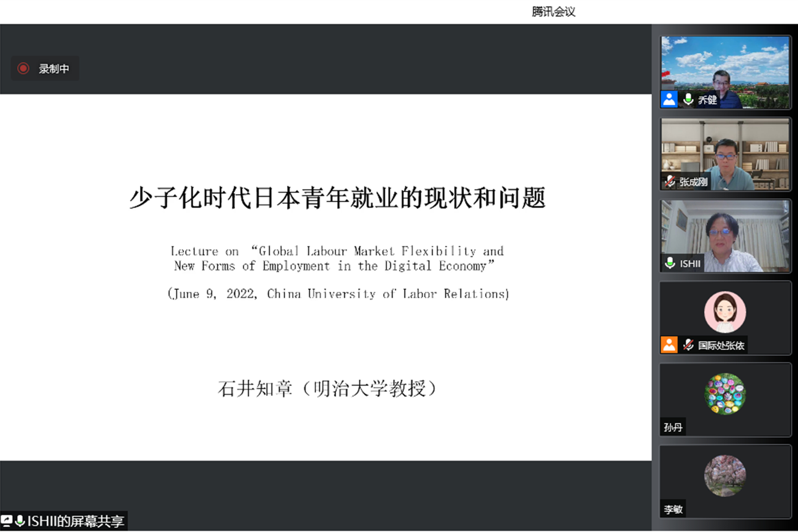
Task: Click 孙丹's circular avatar image
Action: 725,394
